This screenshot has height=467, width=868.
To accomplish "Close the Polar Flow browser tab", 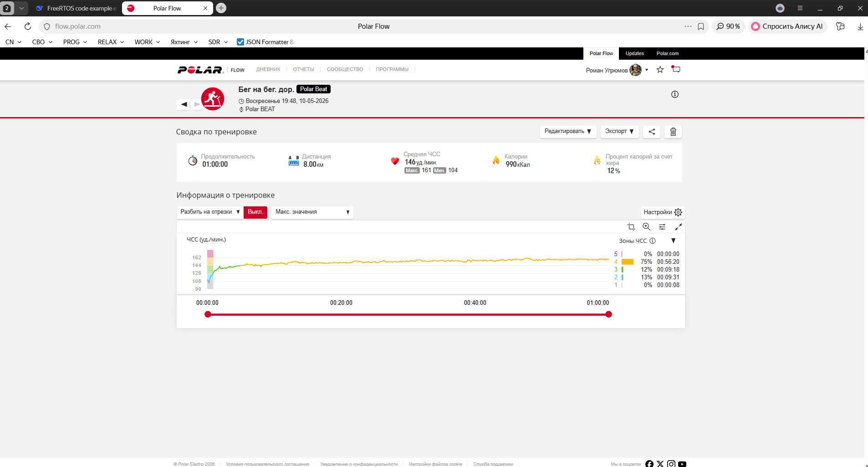I will pos(205,8).
